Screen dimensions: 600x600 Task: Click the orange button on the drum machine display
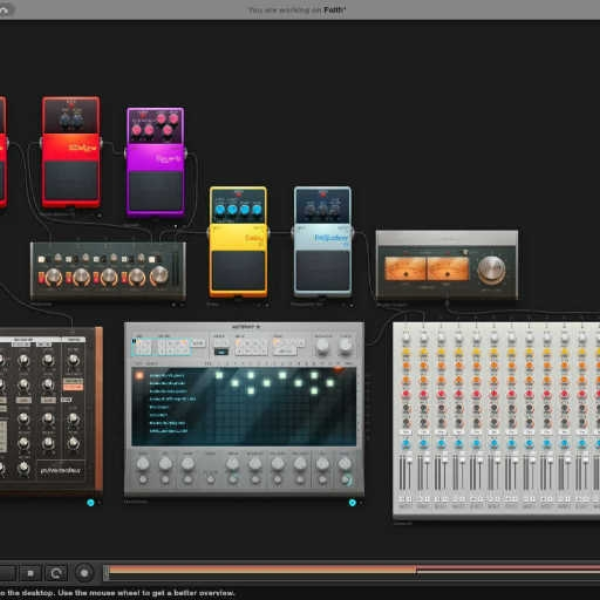click(139, 375)
